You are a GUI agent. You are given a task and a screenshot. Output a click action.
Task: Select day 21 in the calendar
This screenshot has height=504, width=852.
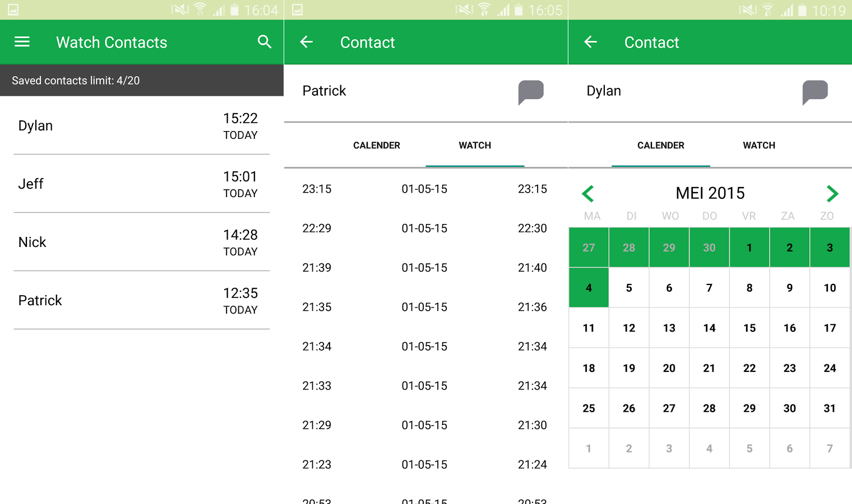coord(709,368)
